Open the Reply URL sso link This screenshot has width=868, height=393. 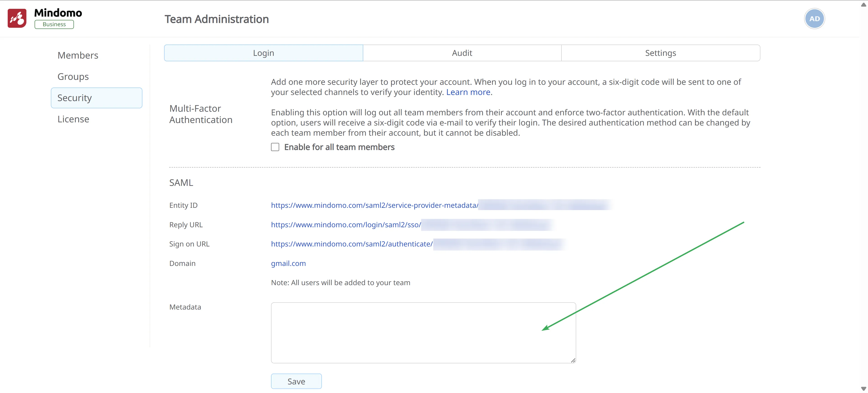346,225
